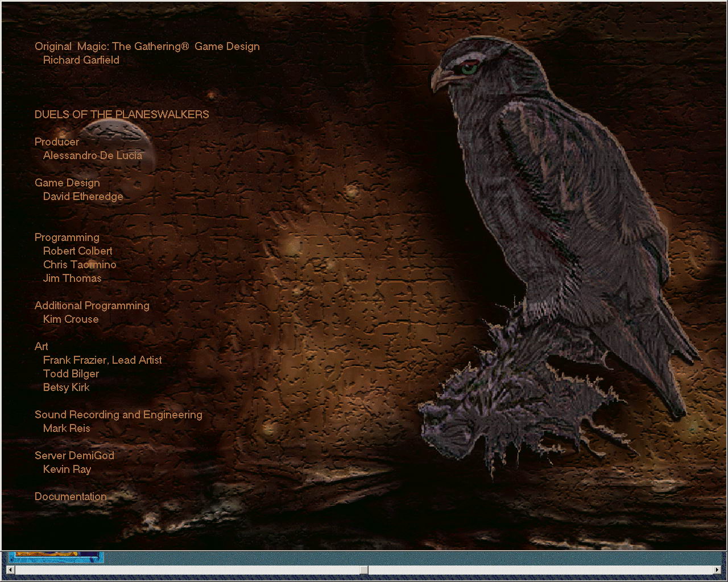Click the left arrow of the horizontal scrollbar
Screen dimensions: 728x582
point(10,569)
